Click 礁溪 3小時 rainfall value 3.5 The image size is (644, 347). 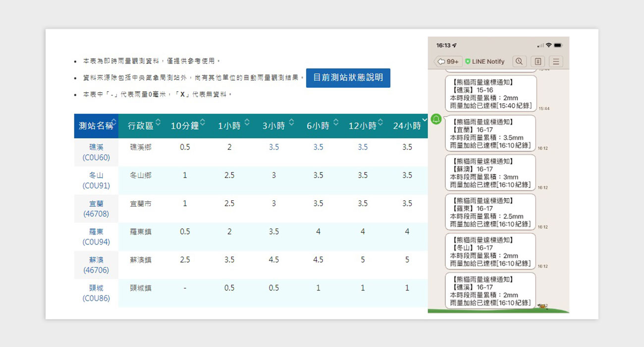[274, 147]
